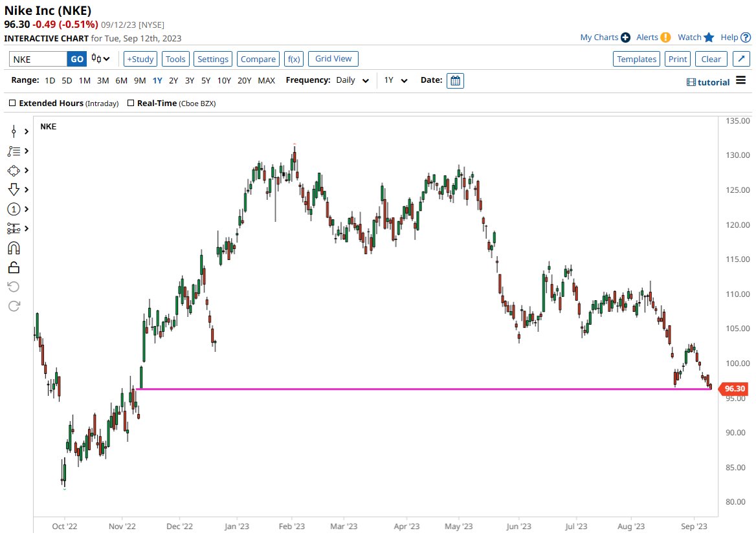
Task: Toggle the lock drawings padlock icon
Action: [14, 267]
